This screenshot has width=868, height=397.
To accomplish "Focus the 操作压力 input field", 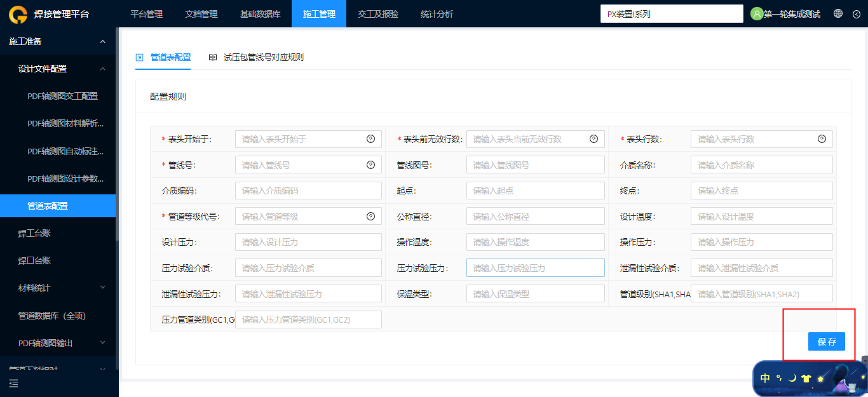I will click(761, 242).
